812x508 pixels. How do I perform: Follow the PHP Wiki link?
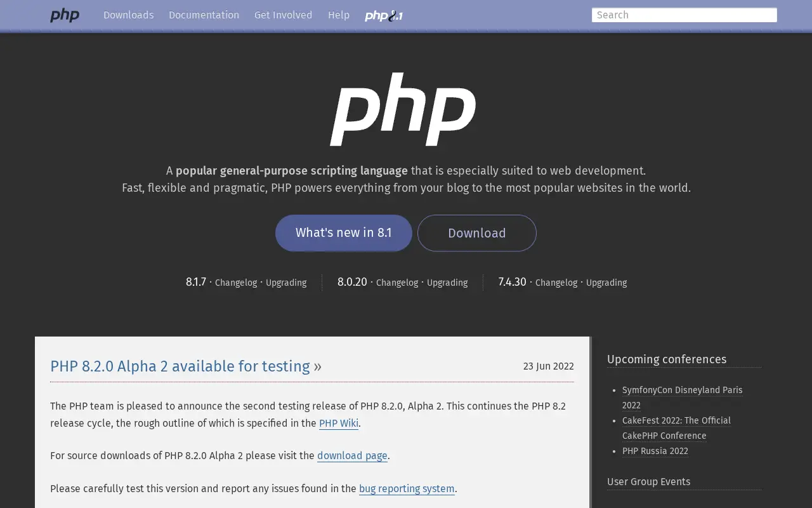pyautogui.click(x=339, y=424)
